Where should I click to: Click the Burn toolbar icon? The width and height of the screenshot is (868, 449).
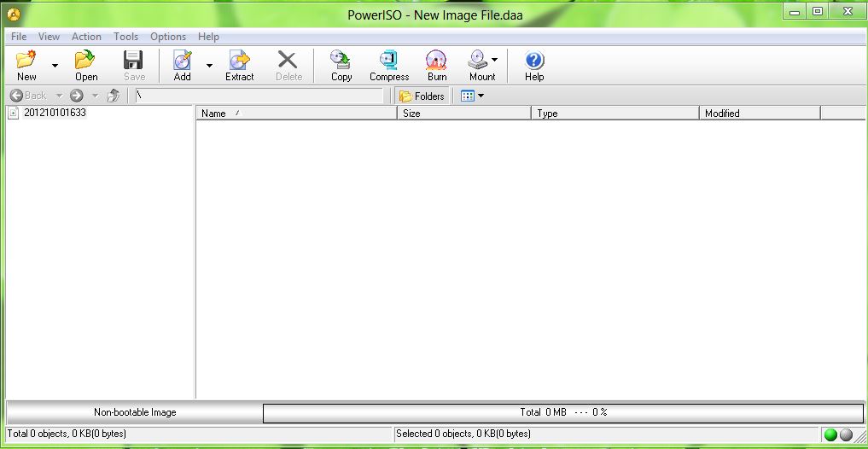[x=437, y=66]
